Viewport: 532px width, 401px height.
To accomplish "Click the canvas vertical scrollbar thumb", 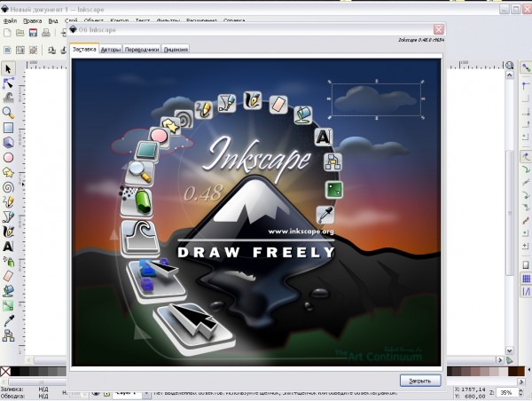I will [x=509, y=212].
